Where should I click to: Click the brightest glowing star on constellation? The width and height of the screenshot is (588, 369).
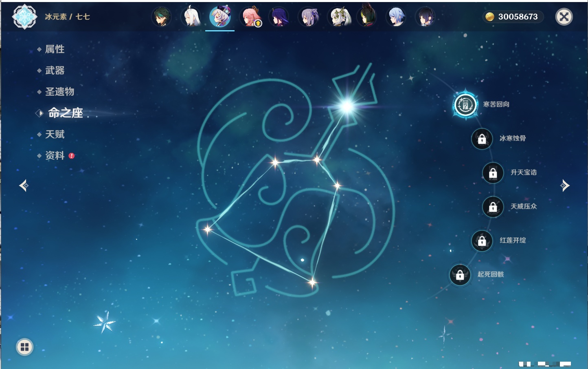[x=347, y=107]
